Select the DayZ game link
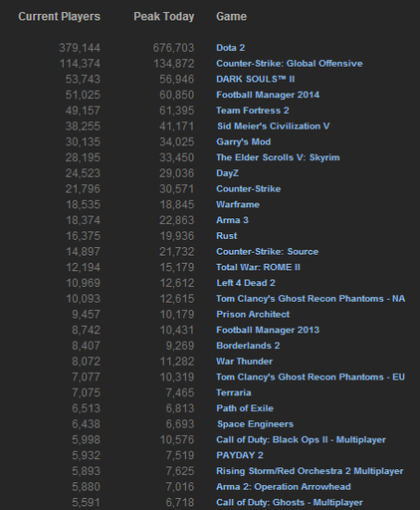The image size is (420, 510). click(x=227, y=173)
